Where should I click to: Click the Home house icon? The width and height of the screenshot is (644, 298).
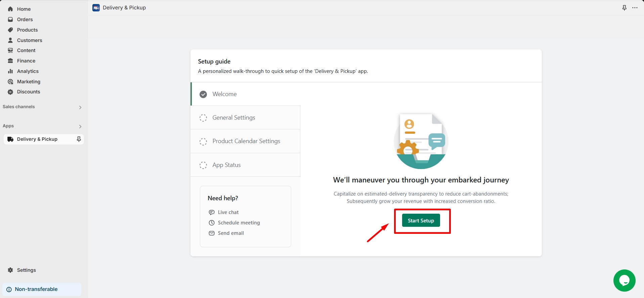click(x=10, y=9)
